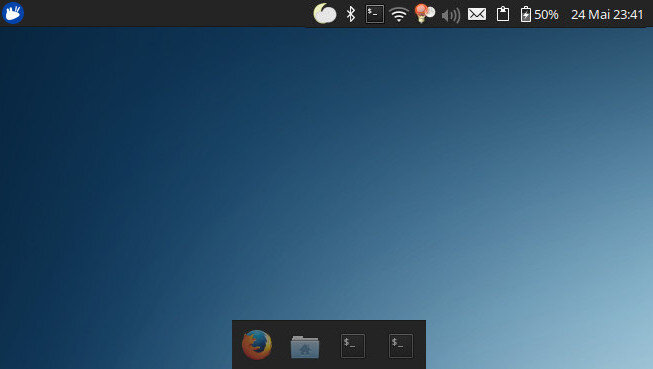653x369 pixels.
Task: Open the muted volume speaker control
Action: pyautogui.click(x=451, y=15)
